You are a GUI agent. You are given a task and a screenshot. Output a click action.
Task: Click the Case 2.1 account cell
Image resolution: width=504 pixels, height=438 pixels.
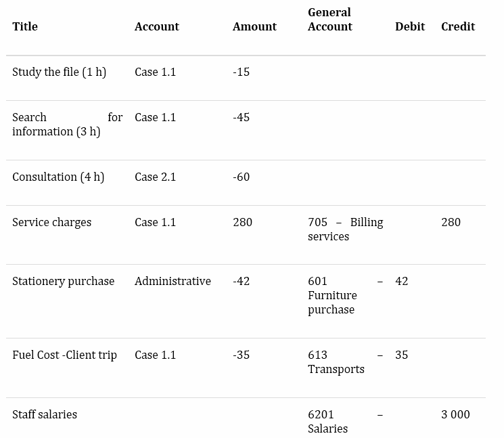point(155,177)
